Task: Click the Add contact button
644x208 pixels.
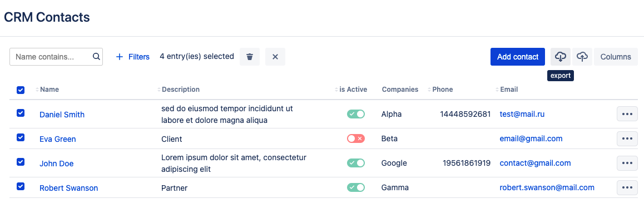Action: (x=518, y=57)
